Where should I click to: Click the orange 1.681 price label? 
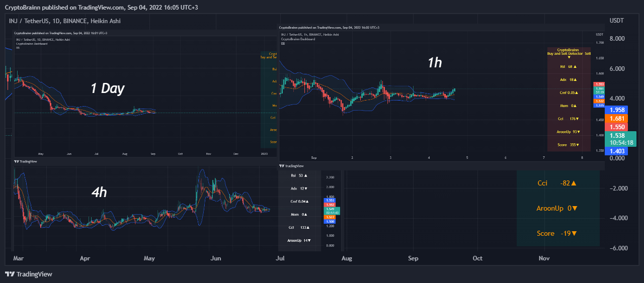pyautogui.click(x=616, y=119)
